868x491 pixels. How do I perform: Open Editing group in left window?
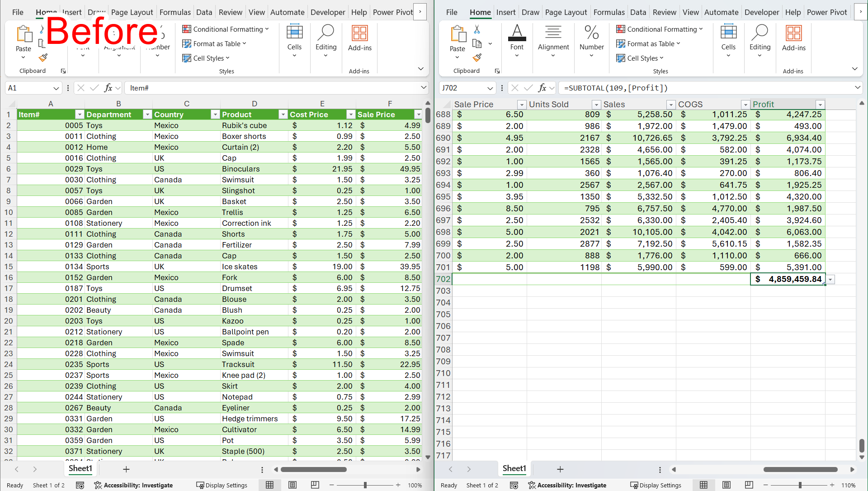point(326,42)
